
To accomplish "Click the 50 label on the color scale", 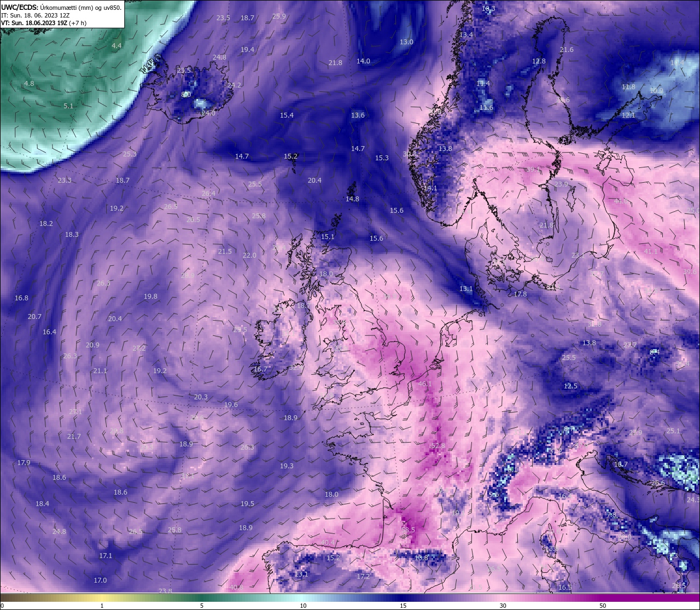I will (603, 606).
